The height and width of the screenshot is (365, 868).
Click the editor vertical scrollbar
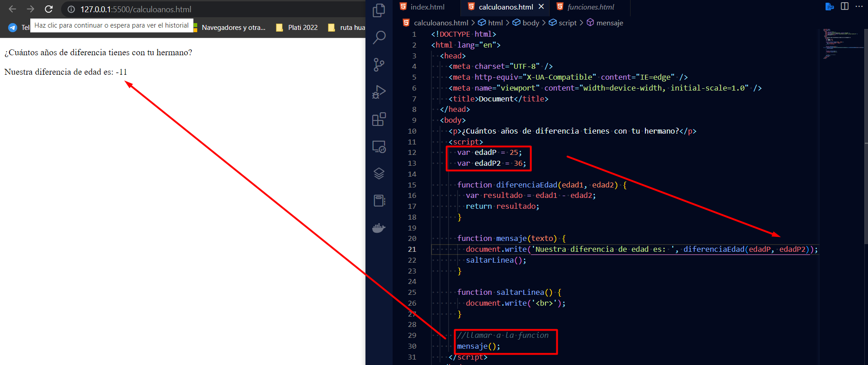point(866,136)
